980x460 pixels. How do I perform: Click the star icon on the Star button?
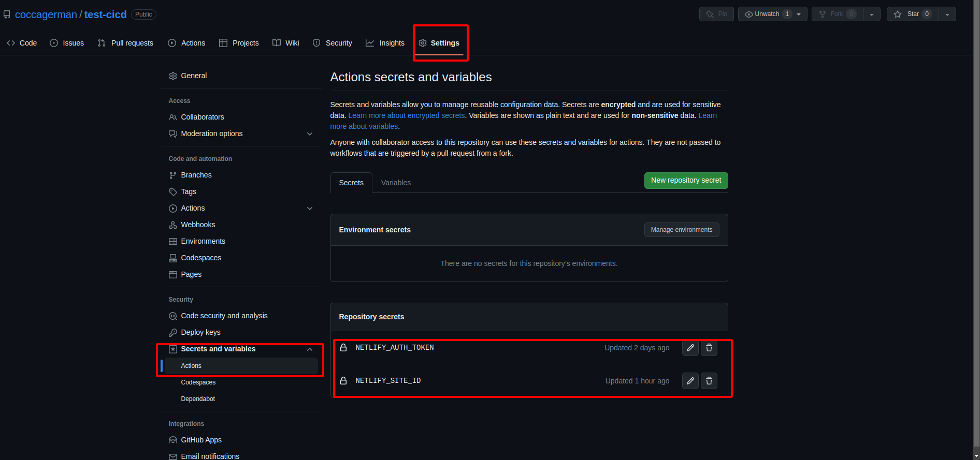tap(898, 14)
